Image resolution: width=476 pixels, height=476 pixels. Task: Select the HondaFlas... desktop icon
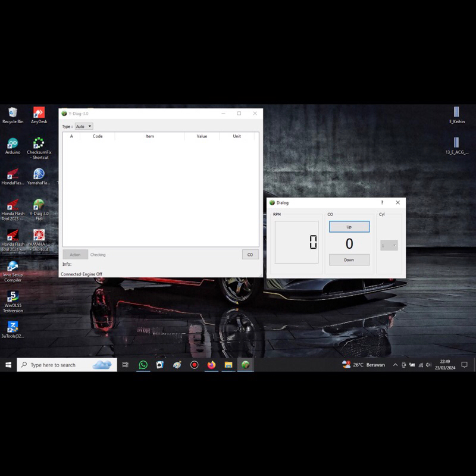click(12, 177)
